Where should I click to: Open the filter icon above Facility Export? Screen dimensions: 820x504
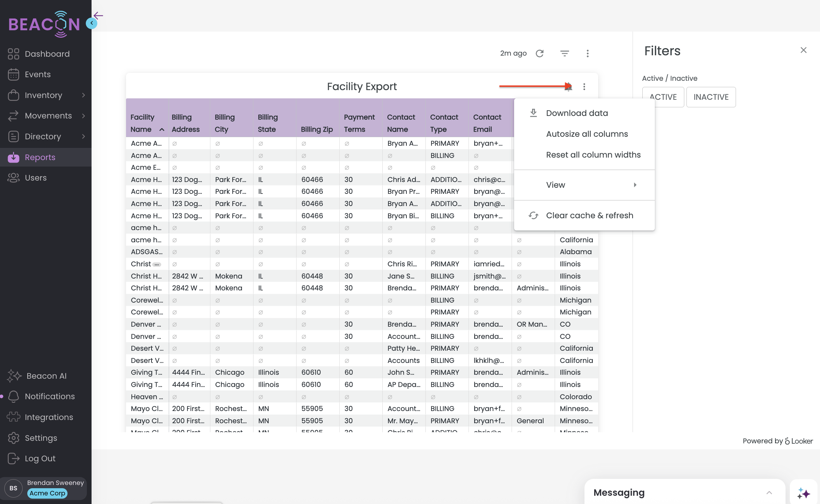point(564,53)
